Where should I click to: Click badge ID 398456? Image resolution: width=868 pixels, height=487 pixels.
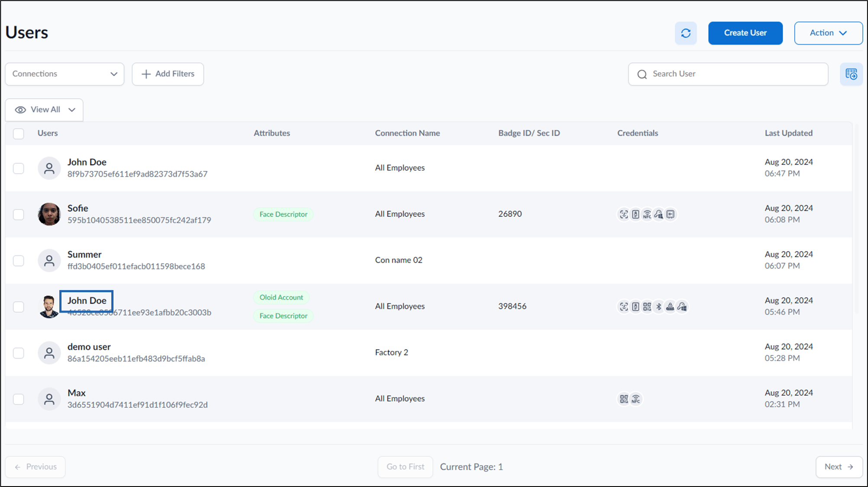click(512, 306)
